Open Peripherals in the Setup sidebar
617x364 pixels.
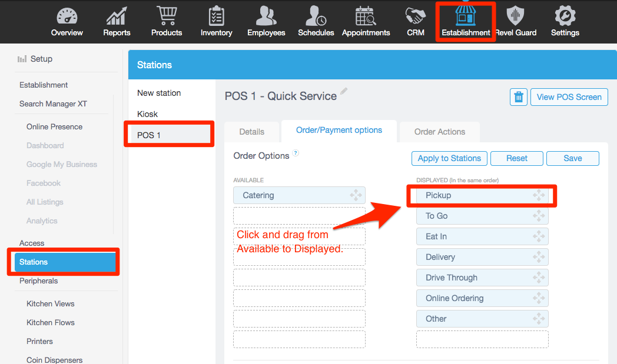coord(39,280)
